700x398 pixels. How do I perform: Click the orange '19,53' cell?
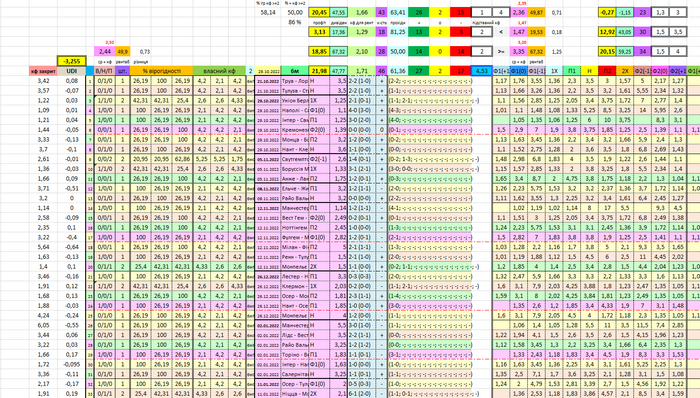[x=536, y=32]
